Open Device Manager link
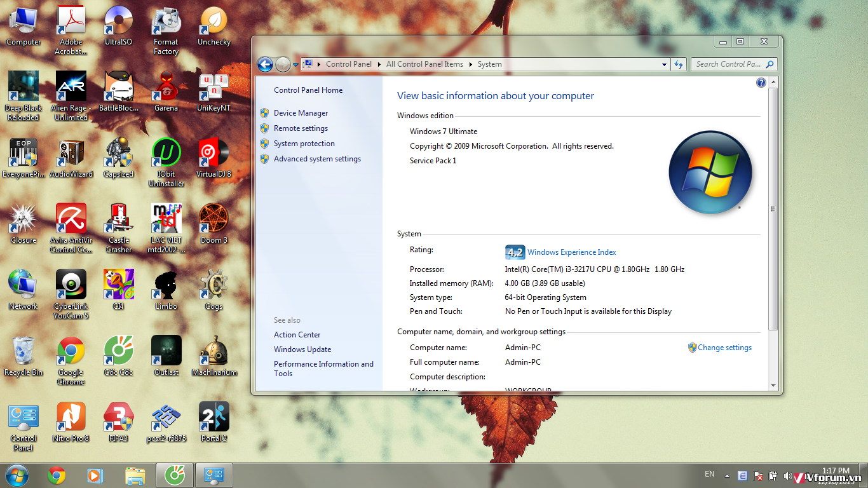The image size is (868, 488). click(x=301, y=113)
